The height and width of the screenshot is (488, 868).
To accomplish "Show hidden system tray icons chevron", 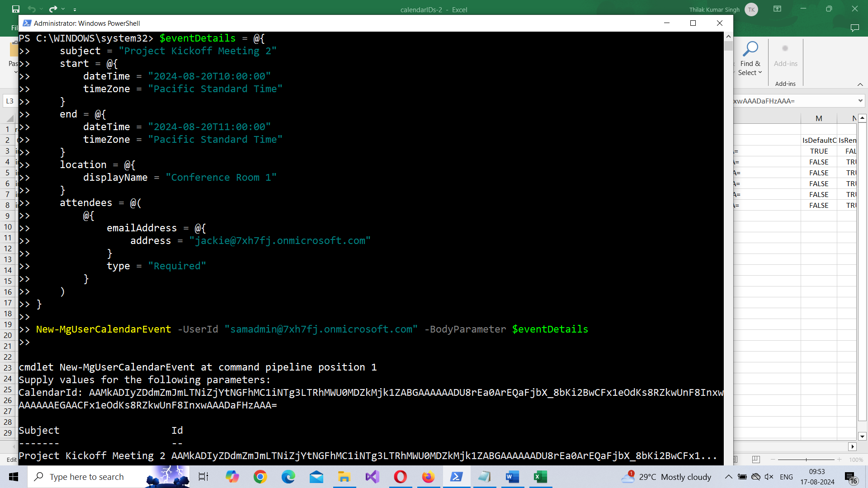I will coord(729,477).
